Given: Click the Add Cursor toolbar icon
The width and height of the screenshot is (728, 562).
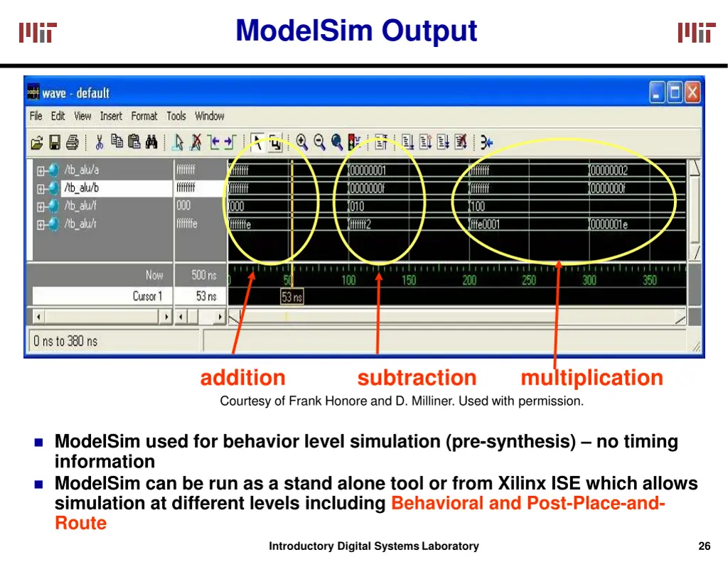Looking at the screenshot, I should pyautogui.click(x=177, y=143).
